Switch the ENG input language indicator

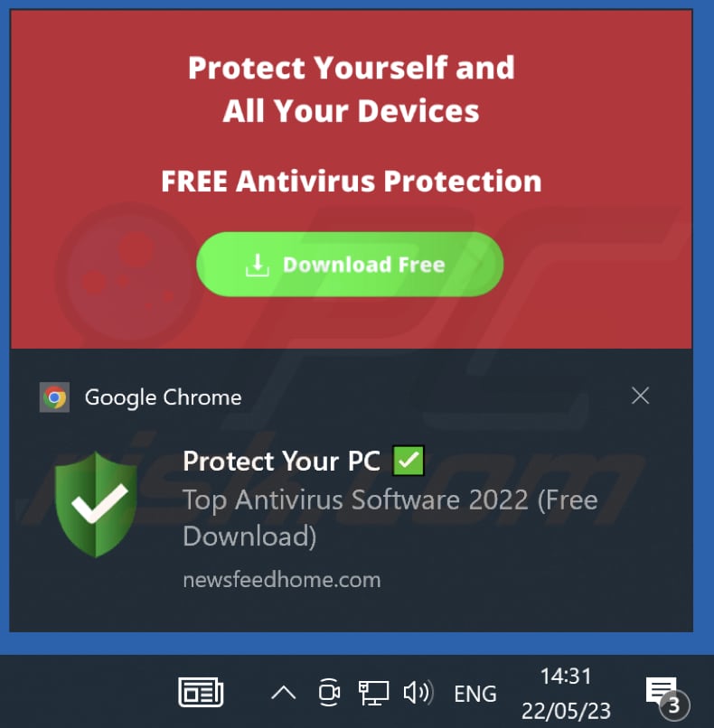474,694
